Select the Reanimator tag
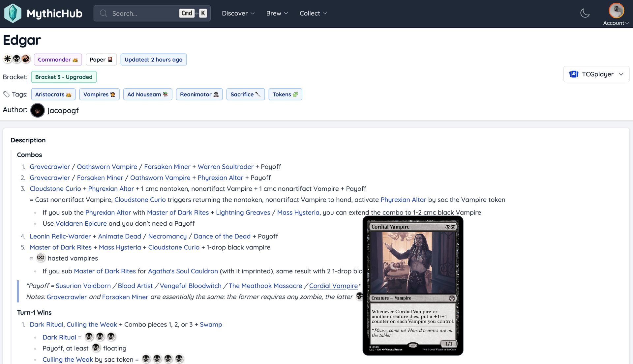The image size is (633, 364). [199, 95]
